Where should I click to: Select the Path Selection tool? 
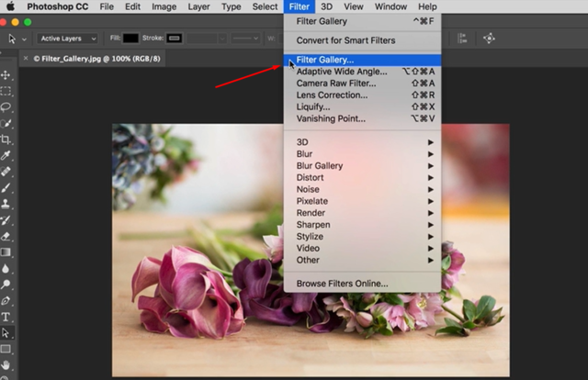(6, 333)
